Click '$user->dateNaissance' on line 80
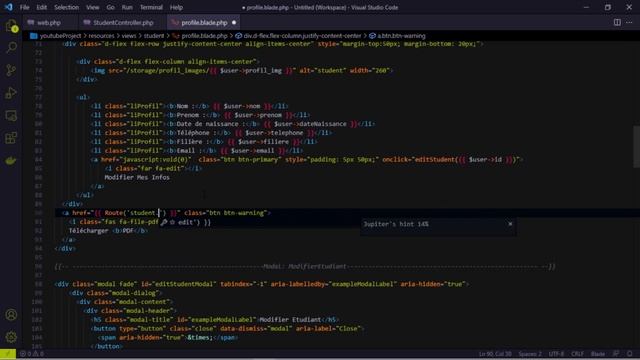Screen dimensions: 640x360 pos(310,124)
